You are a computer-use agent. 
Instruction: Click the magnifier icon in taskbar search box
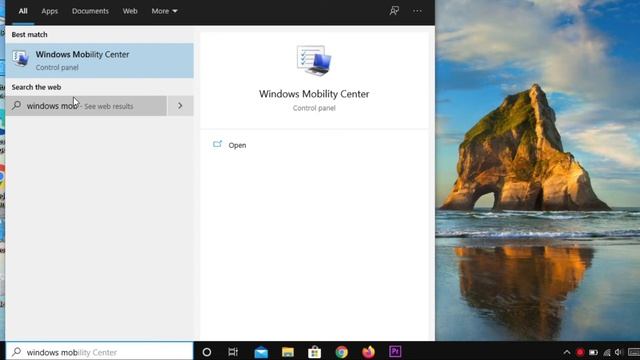[16, 351]
